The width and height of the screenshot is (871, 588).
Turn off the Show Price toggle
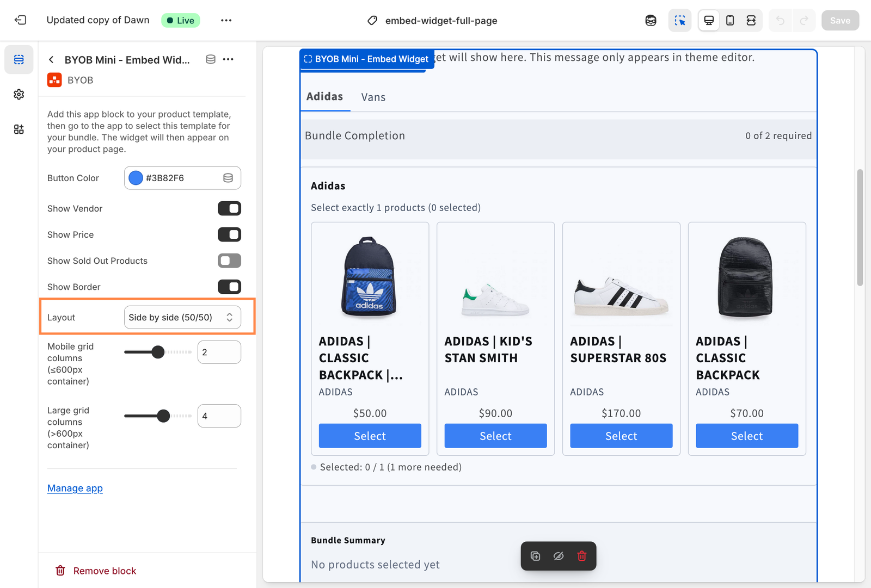(x=229, y=234)
